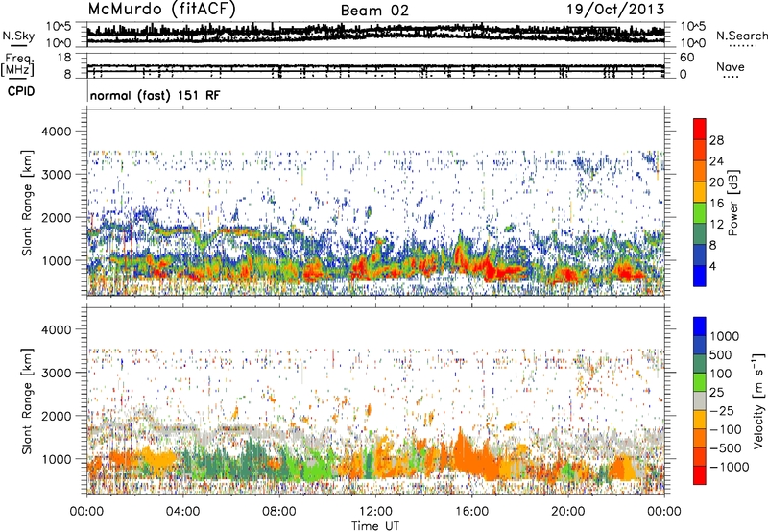Click the red bottom of velocity colorbar
The height and width of the screenshot is (532, 768).
(700, 475)
